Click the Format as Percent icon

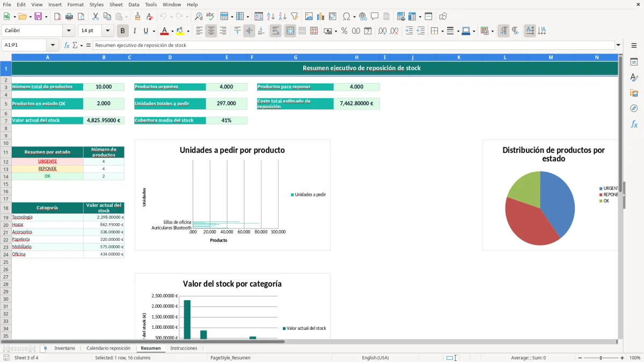[344, 31]
